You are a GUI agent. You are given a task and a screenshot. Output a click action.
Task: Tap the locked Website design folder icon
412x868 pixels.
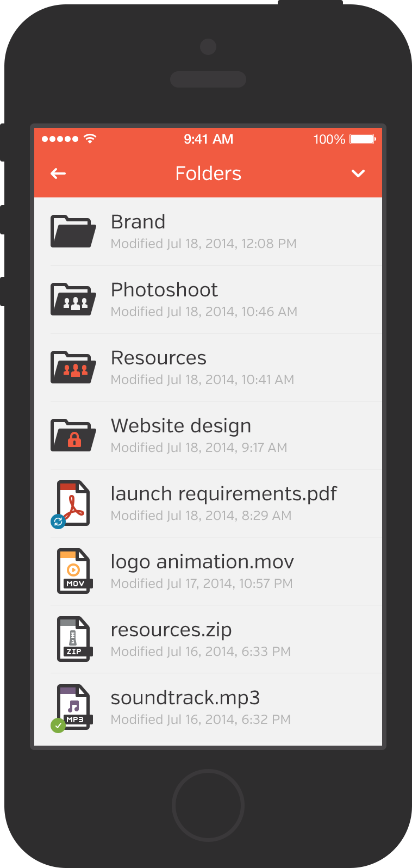[73, 436]
